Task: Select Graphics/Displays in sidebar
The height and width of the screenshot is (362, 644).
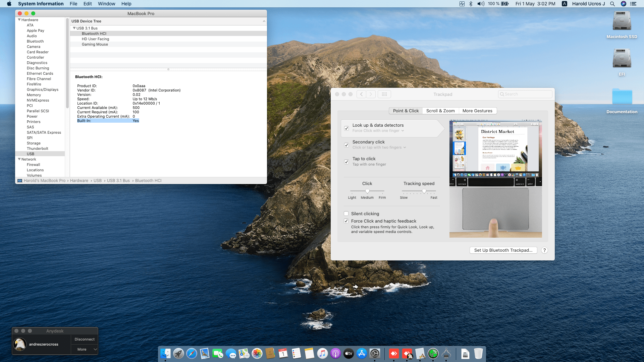Action: coord(43,89)
